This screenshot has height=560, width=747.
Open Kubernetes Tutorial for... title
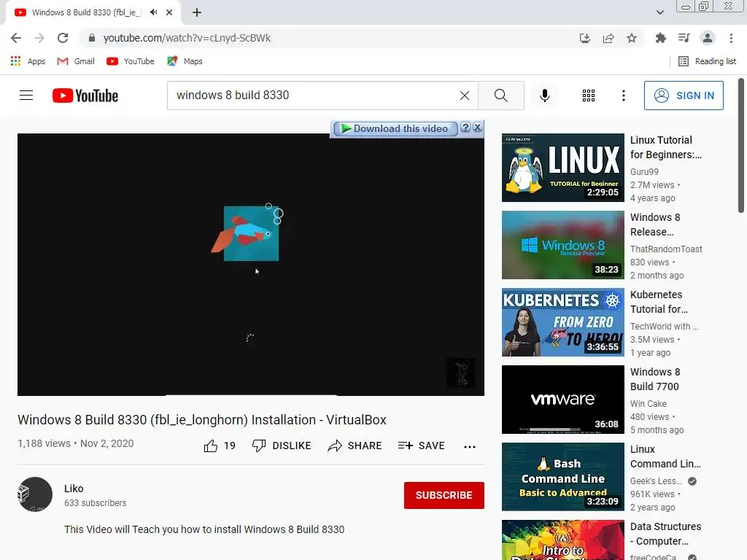coord(659,302)
